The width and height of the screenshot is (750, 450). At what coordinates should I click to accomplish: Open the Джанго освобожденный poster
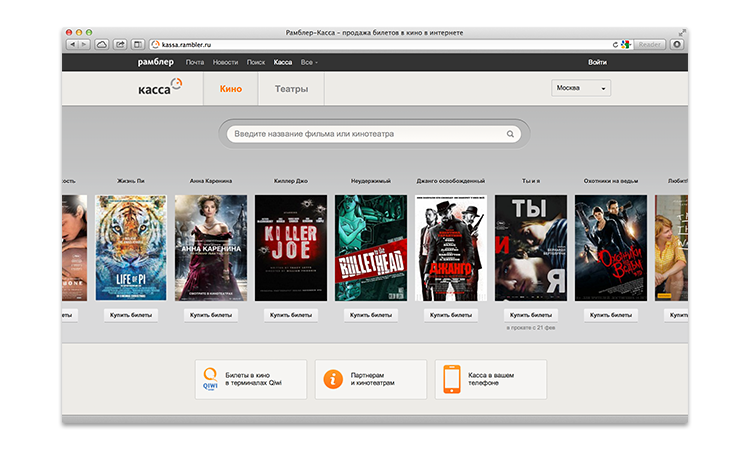coord(451,247)
